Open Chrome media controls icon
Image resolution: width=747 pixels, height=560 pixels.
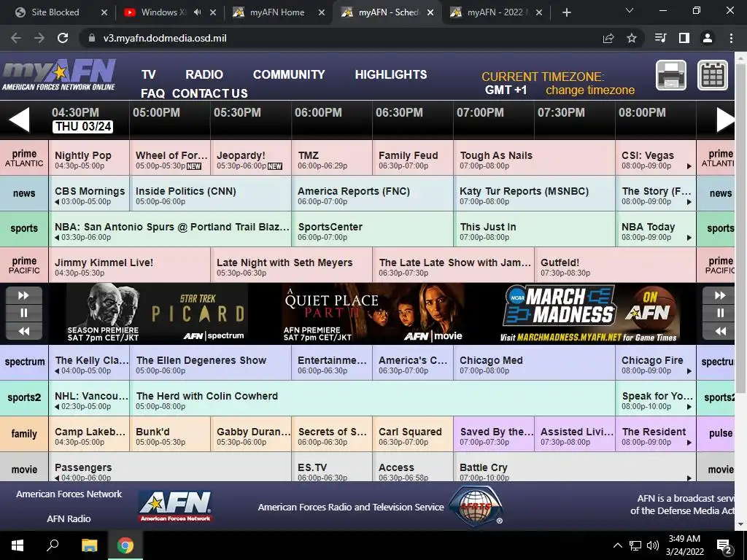click(x=661, y=38)
